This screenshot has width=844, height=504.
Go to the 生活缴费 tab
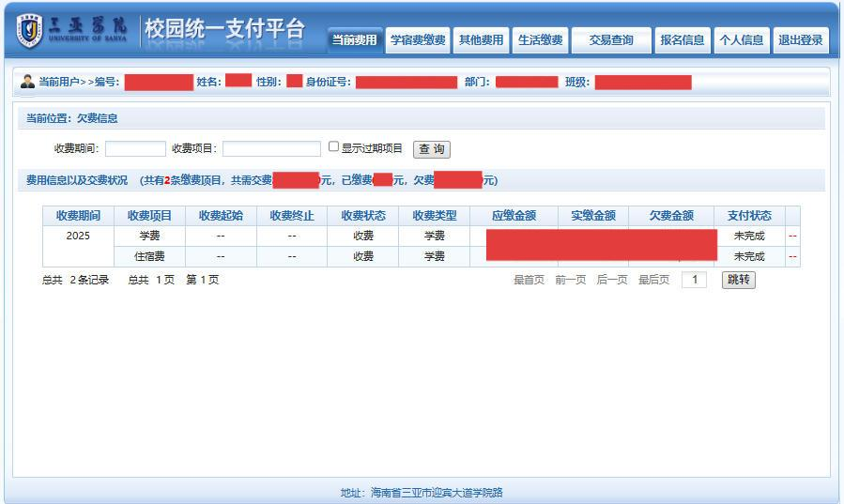point(541,40)
